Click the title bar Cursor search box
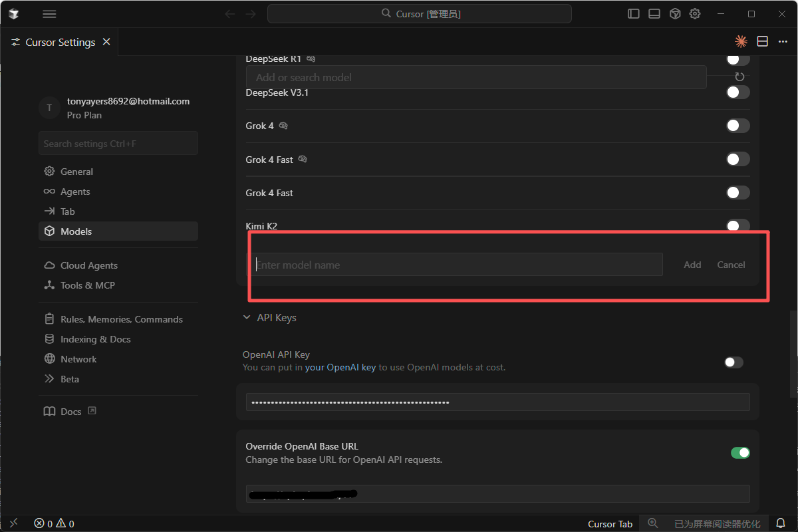This screenshot has height=532, width=798. point(420,14)
